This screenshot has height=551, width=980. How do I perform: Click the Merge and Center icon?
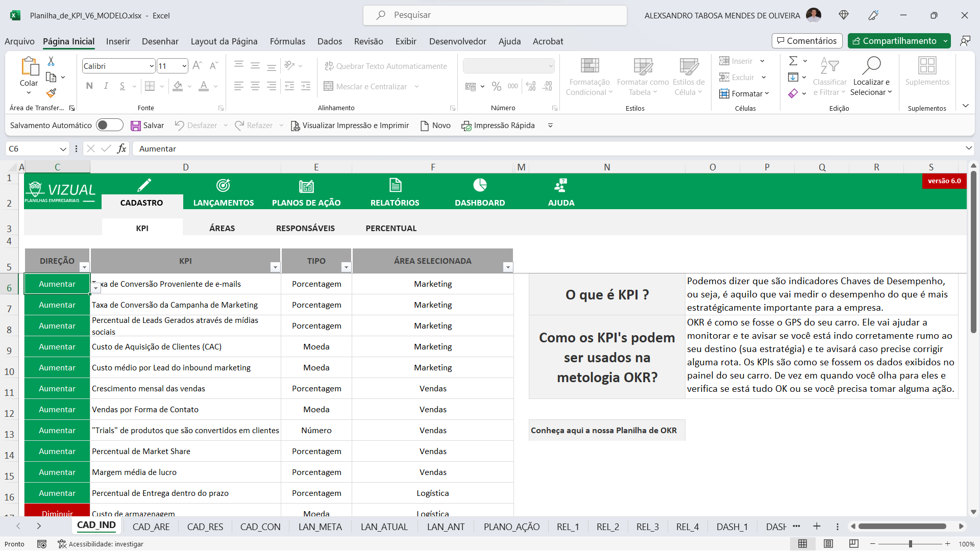coord(328,86)
